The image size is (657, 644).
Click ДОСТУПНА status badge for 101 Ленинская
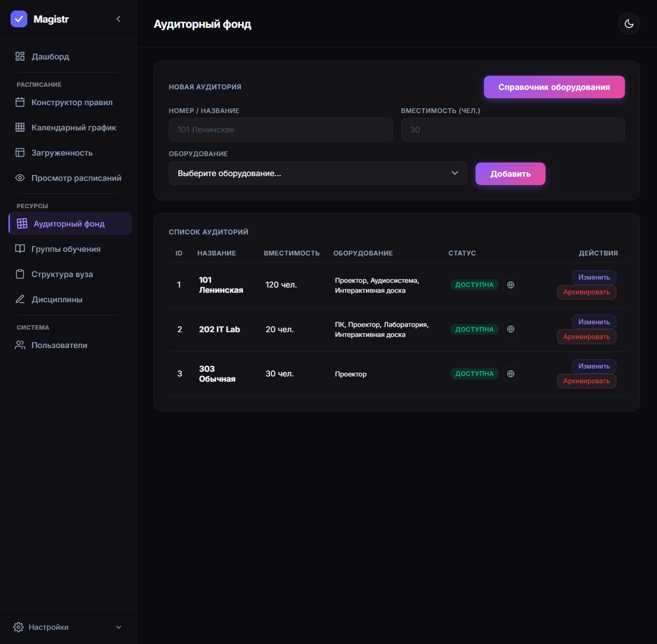coord(474,285)
